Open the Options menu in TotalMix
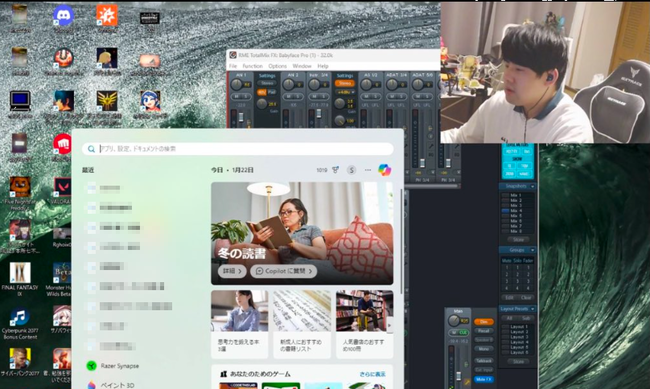The width and height of the screenshot is (650, 389). pos(277,66)
